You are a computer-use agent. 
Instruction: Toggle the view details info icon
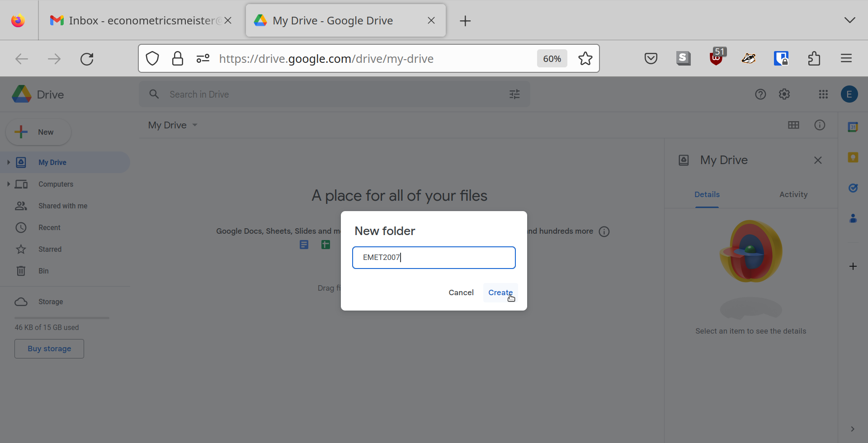[820, 125]
